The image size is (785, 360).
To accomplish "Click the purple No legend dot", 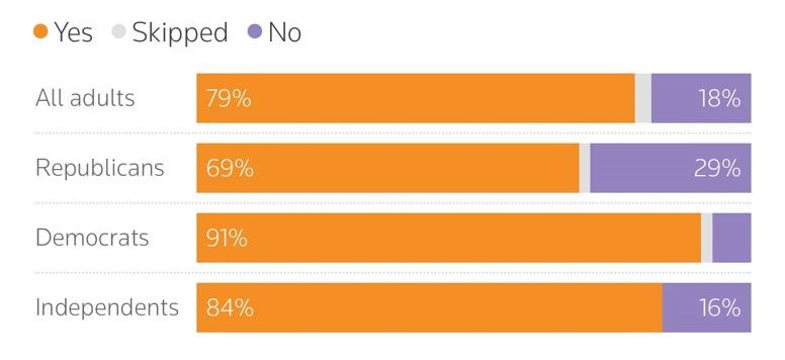I will [x=255, y=32].
